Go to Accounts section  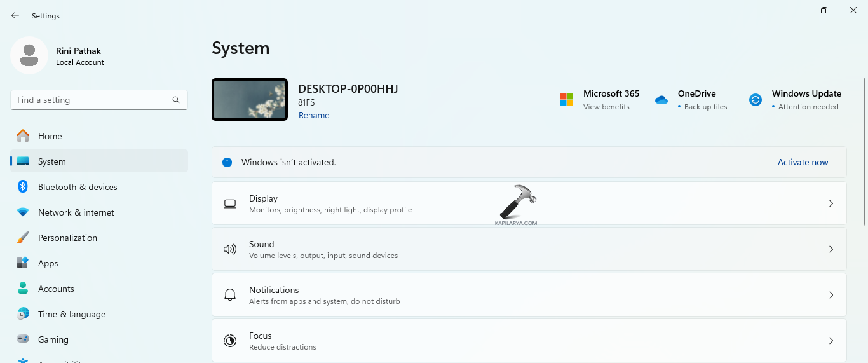click(56, 289)
